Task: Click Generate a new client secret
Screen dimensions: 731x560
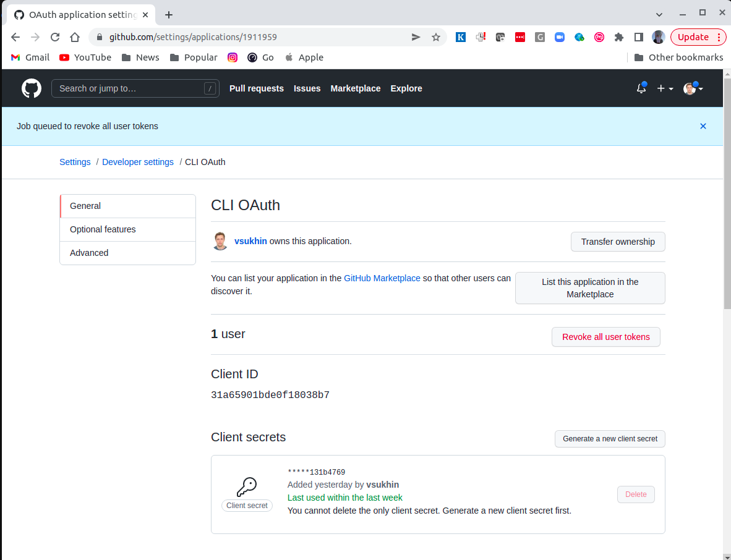Action: pos(610,439)
